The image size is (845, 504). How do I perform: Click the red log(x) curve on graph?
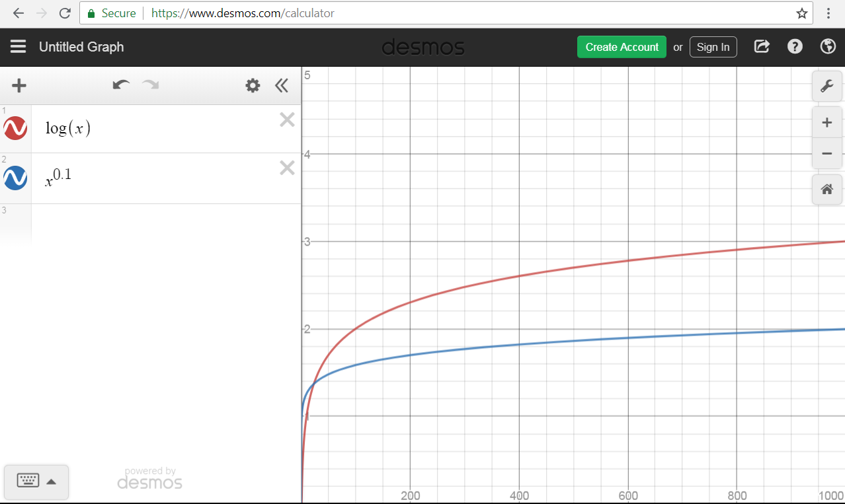pyautogui.click(x=520, y=276)
